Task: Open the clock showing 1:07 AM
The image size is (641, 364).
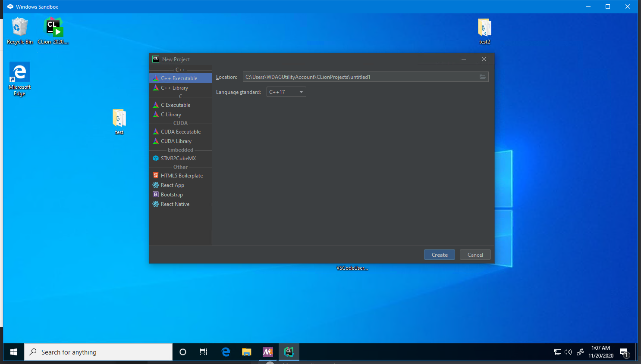Action: [601, 352]
